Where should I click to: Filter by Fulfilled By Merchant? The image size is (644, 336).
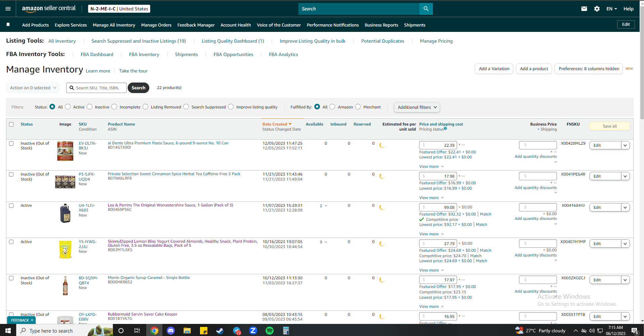coord(358,107)
